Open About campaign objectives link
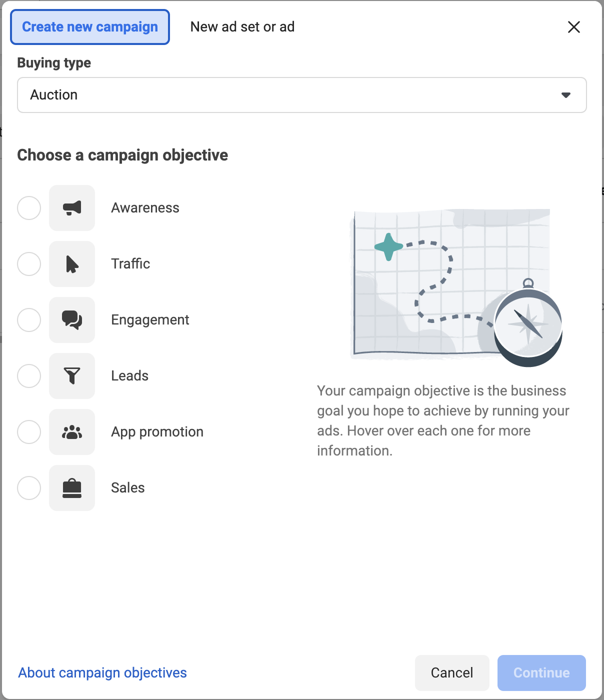 (102, 673)
